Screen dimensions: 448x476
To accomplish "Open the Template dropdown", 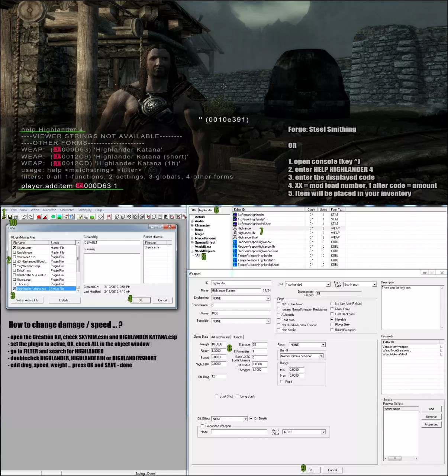I will 268,321.
